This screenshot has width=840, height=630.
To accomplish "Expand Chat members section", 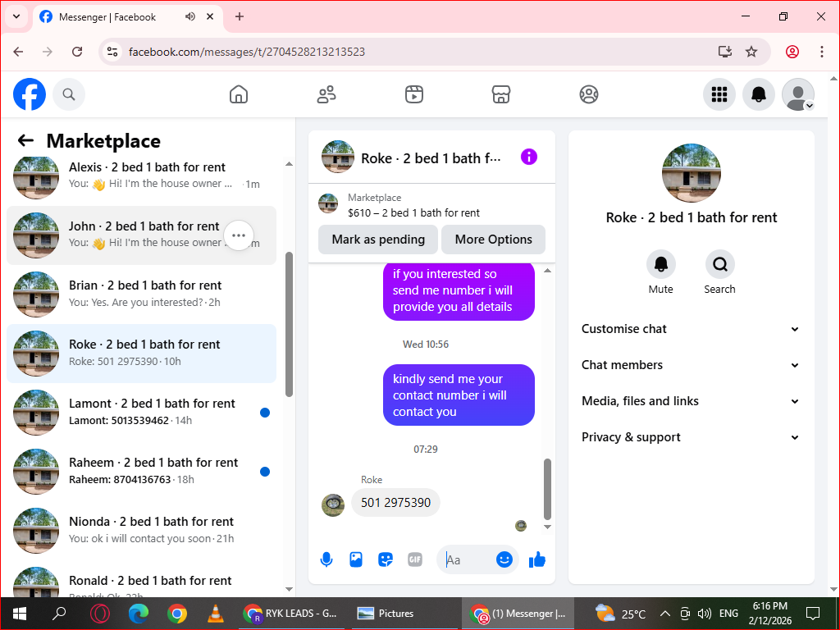I will pyautogui.click(x=691, y=365).
